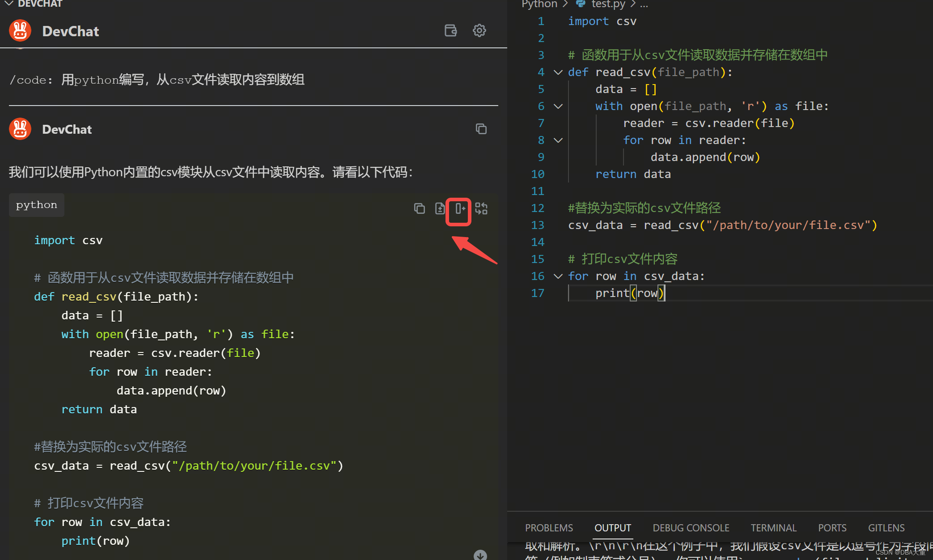Screen dimensions: 933x560
Task: Open the TERMINAL tab
Action: [773, 528]
